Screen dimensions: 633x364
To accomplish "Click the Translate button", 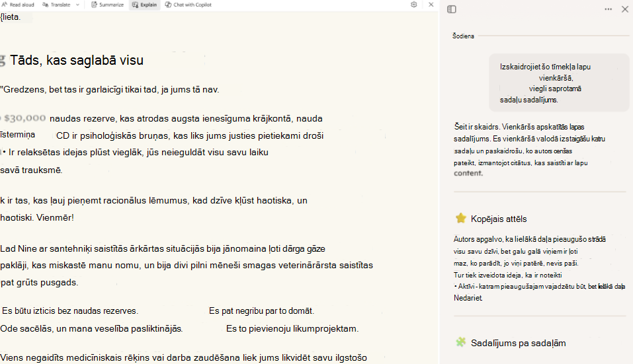I will coord(56,5).
